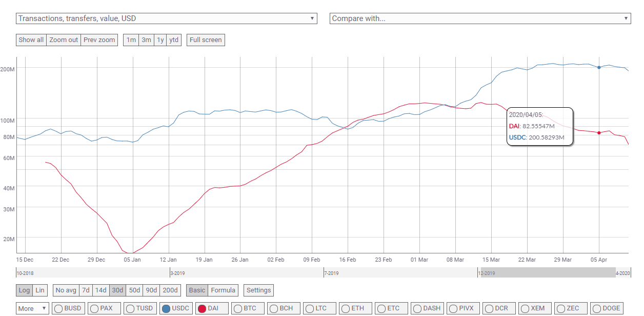Toggle the BUSD coin series
This screenshot has height=316, width=644.
tap(68, 308)
